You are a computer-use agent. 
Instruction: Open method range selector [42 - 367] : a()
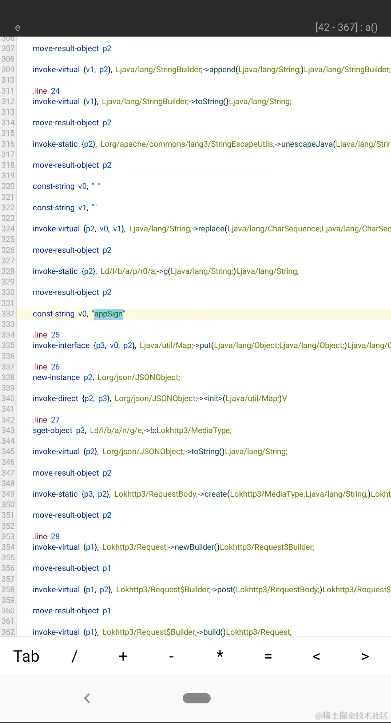pyautogui.click(x=346, y=27)
